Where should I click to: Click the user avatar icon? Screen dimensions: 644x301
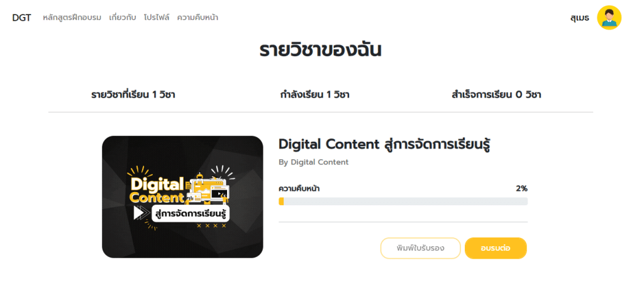click(x=609, y=18)
